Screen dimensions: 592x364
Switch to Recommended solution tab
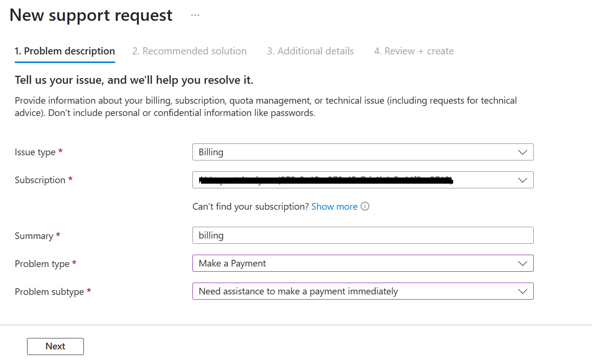[189, 51]
